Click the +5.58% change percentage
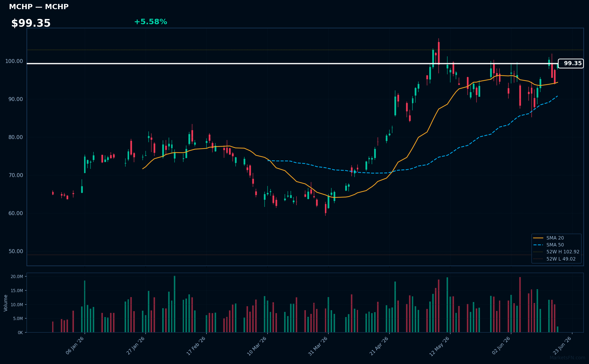The width and height of the screenshot is (589, 364). pos(151,22)
